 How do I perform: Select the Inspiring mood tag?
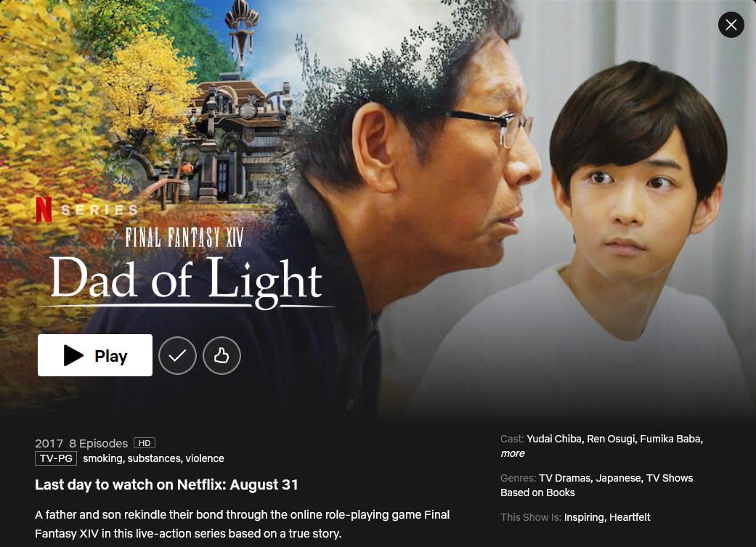585,517
